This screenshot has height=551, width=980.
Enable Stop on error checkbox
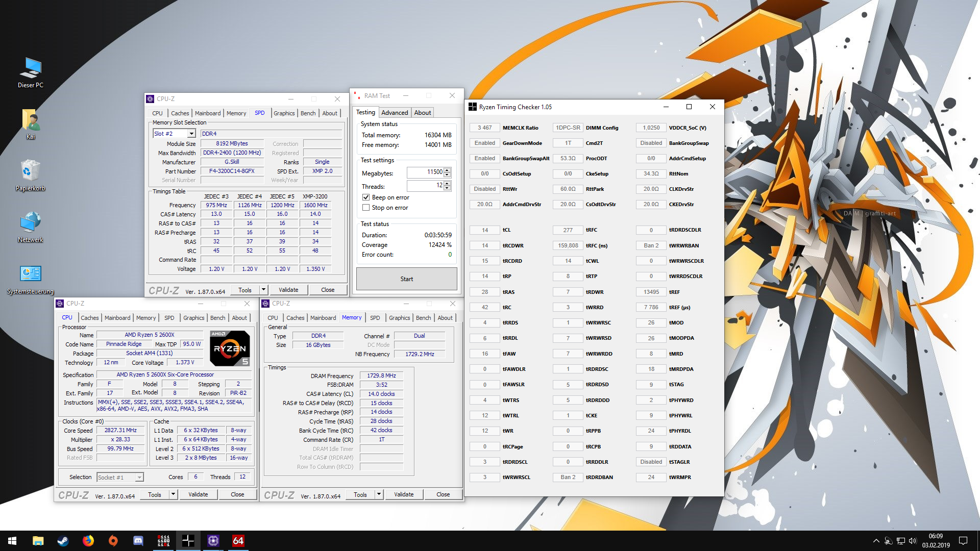(x=365, y=208)
